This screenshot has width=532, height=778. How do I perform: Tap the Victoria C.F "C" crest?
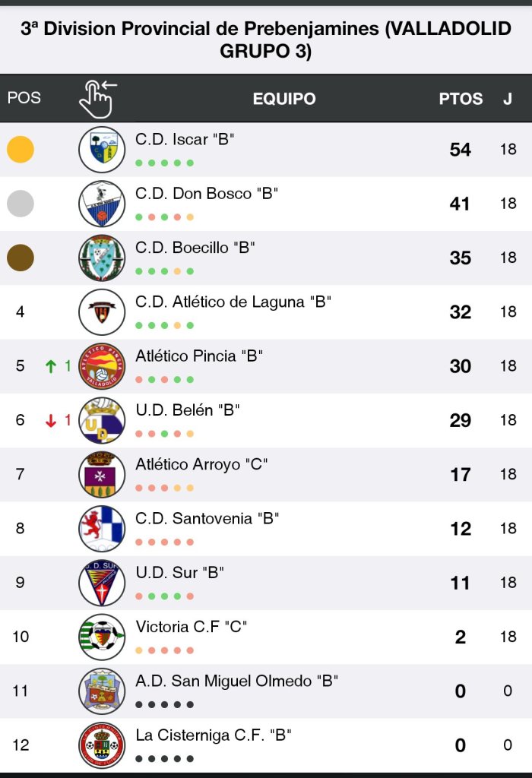pyautogui.click(x=102, y=637)
